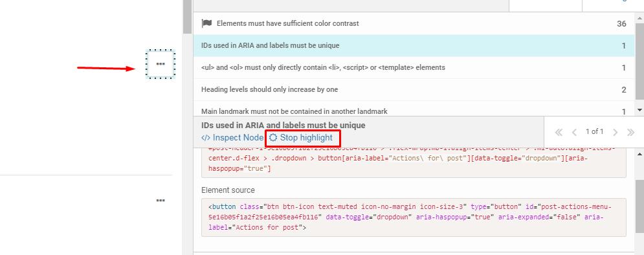Open the highlighted three-dots post actions button
Image resolution: width=644 pixels, height=255 pixels.
click(161, 63)
